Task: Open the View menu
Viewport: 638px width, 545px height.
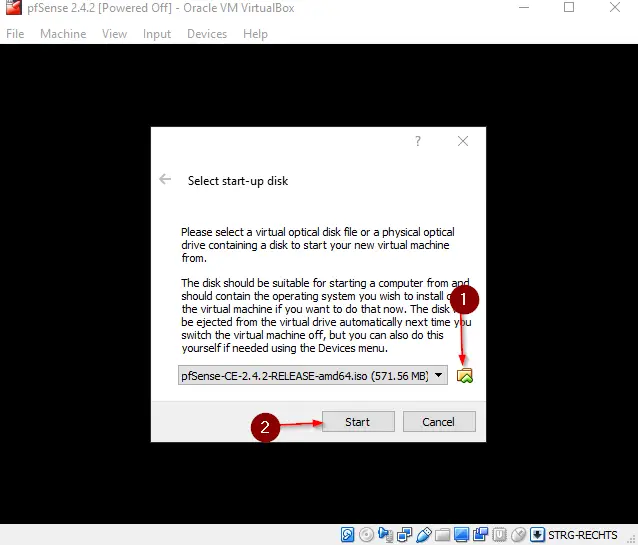Action: 114,34
